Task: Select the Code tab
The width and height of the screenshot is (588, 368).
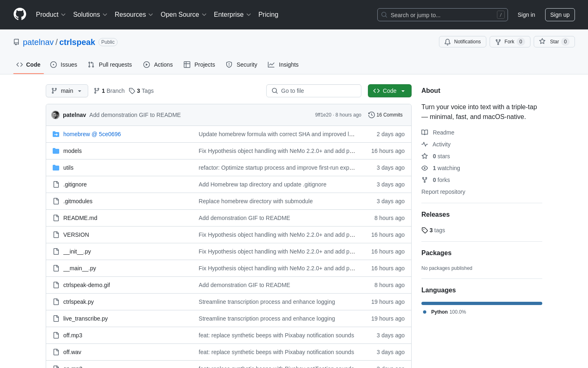Action: (x=29, y=65)
